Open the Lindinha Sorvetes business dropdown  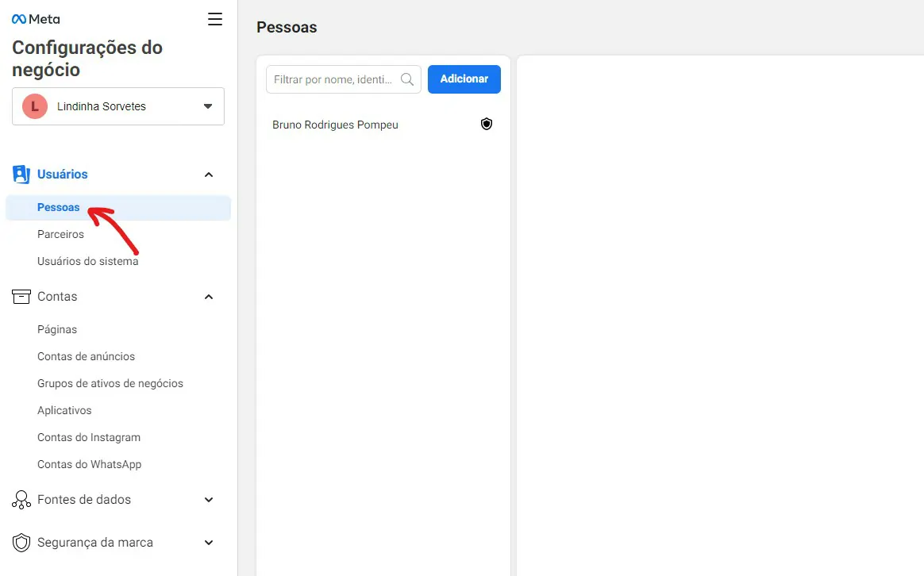click(117, 106)
